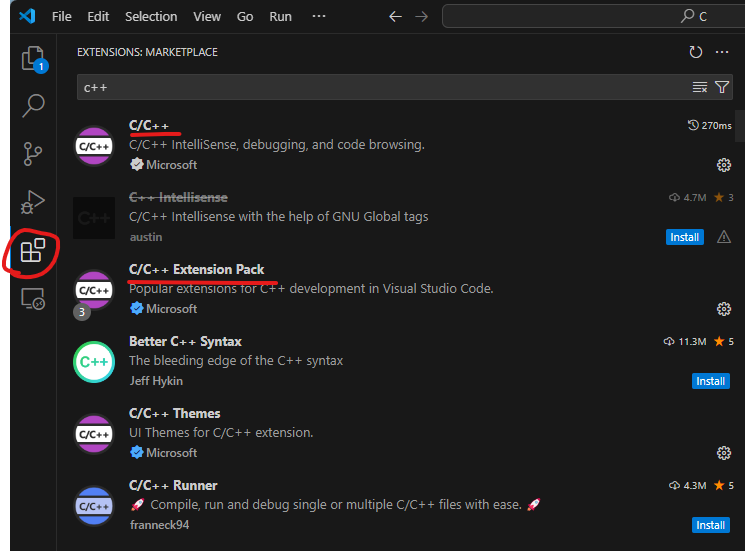The width and height of the screenshot is (745, 551).
Task: Open manage gear for C/C++ extension
Action: 724,165
